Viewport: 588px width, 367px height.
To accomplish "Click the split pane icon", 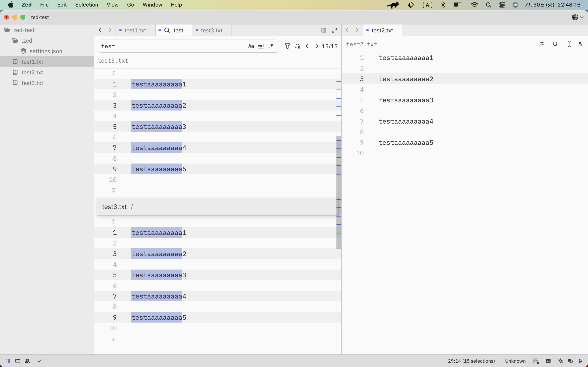I will [324, 30].
